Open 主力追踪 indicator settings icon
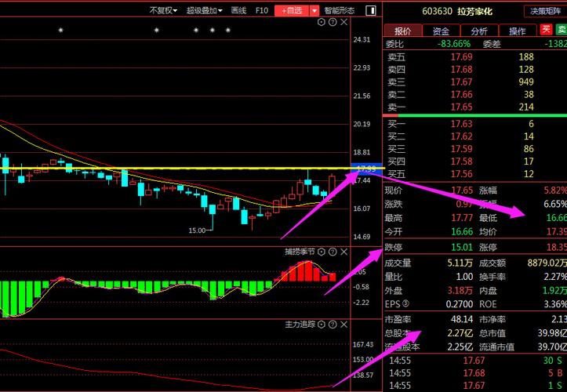The height and width of the screenshot is (392, 567). (x=321, y=325)
